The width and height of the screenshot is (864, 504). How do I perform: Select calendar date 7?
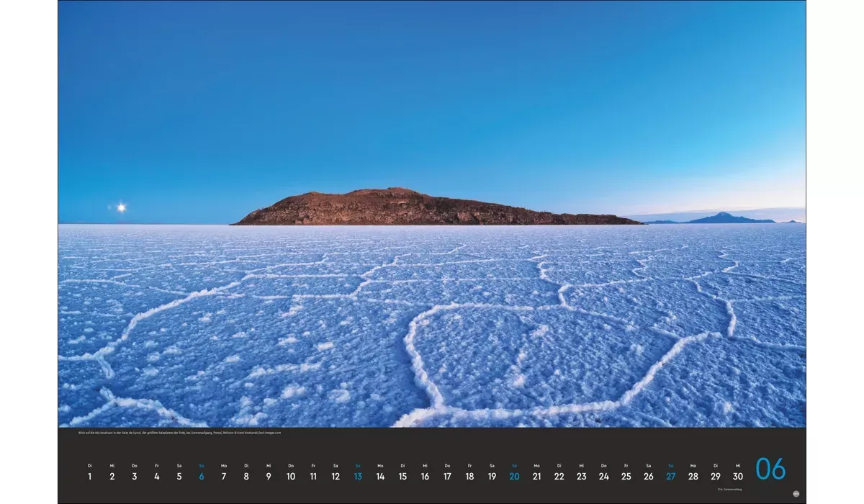(x=224, y=477)
